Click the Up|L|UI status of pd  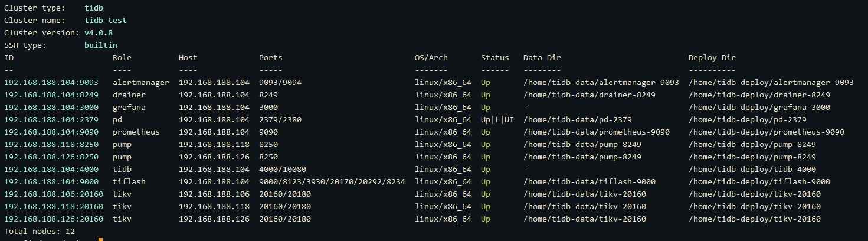tap(497, 120)
